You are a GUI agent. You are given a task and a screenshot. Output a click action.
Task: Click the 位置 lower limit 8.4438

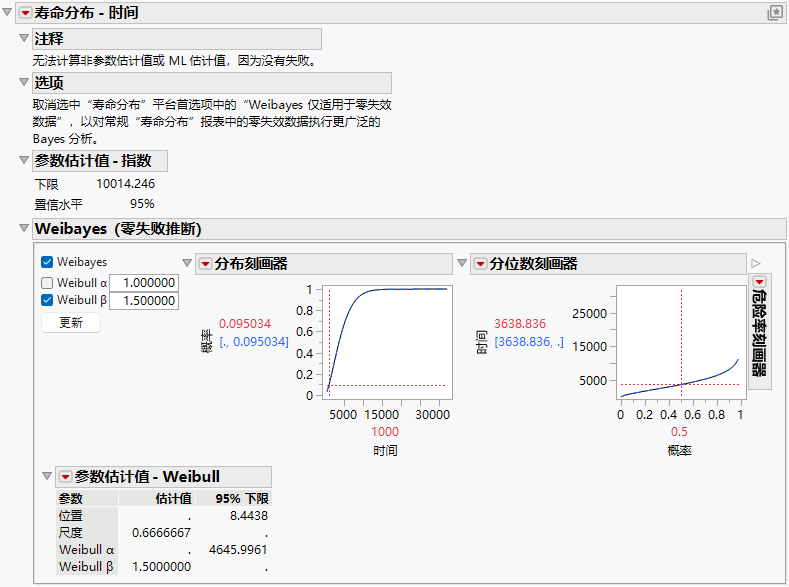pos(249,516)
